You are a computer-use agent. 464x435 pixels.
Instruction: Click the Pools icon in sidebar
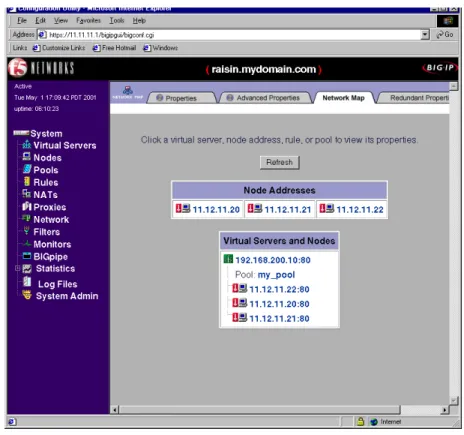[27, 169]
